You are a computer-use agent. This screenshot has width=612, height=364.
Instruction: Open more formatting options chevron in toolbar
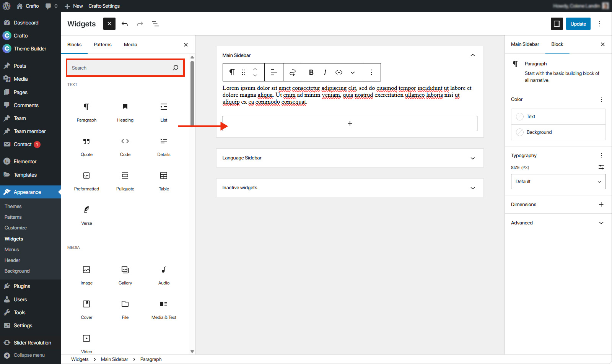(353, 72)
